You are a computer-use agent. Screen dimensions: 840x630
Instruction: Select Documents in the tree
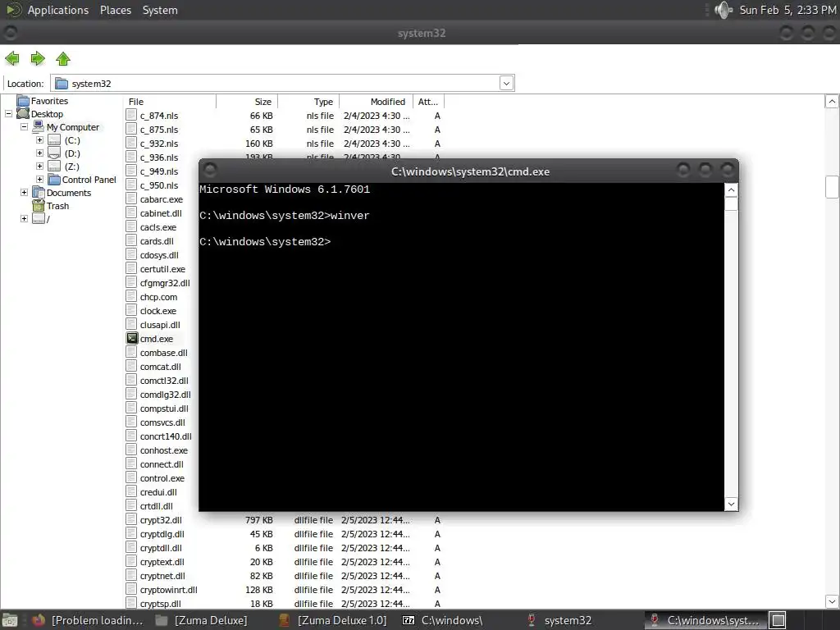(69, 193)
